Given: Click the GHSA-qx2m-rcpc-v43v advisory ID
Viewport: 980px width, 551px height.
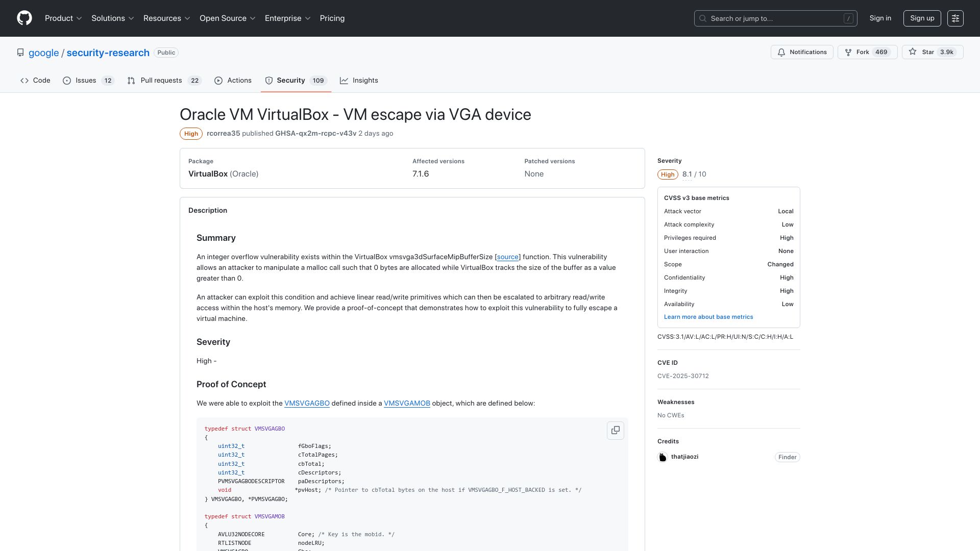Looking at the screenshot, I should tap(316, 134).
